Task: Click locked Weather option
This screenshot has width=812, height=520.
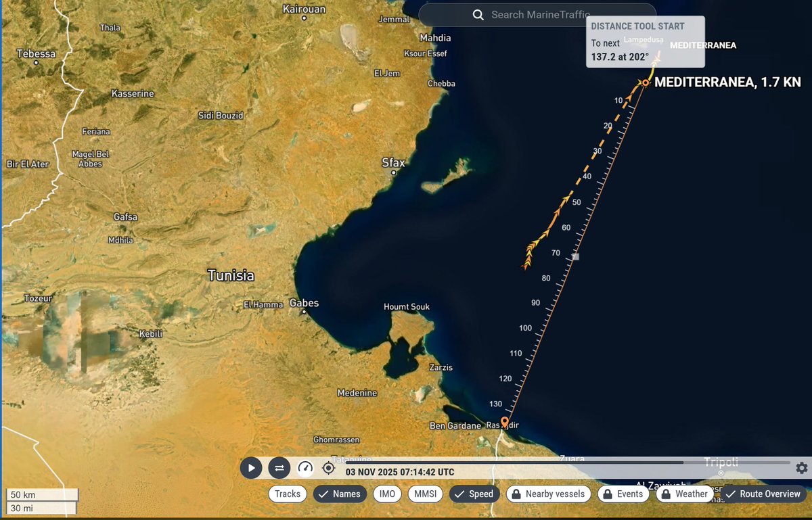Action: [x=685, y=494]
